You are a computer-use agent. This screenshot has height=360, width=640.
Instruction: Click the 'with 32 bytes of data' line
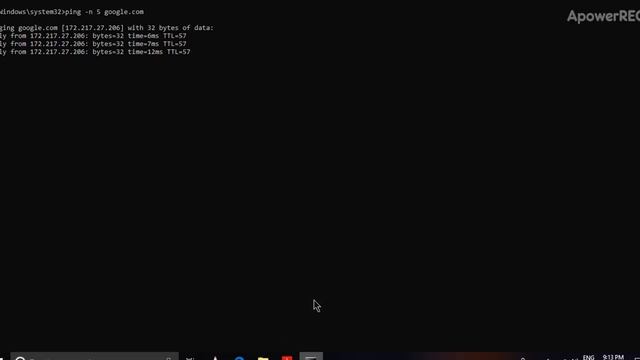point(107,28)
